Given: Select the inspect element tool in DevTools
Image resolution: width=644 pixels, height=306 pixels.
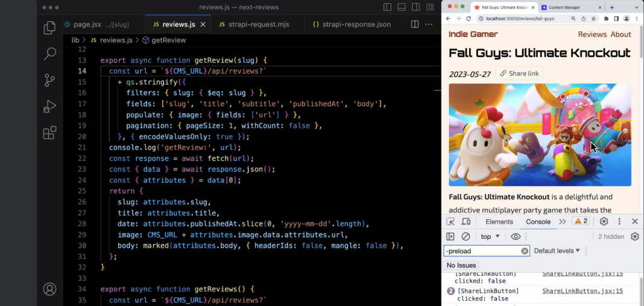Looking at the screenshot, I should click(450, 222).
